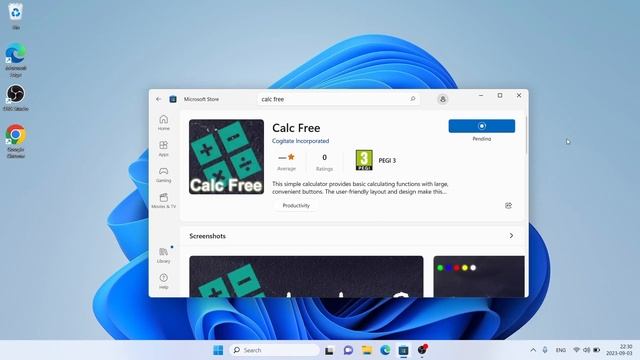This screenshot has width=640, height=360.
Task: Show hidden system tray icons
Action: (x=533, y=350)
